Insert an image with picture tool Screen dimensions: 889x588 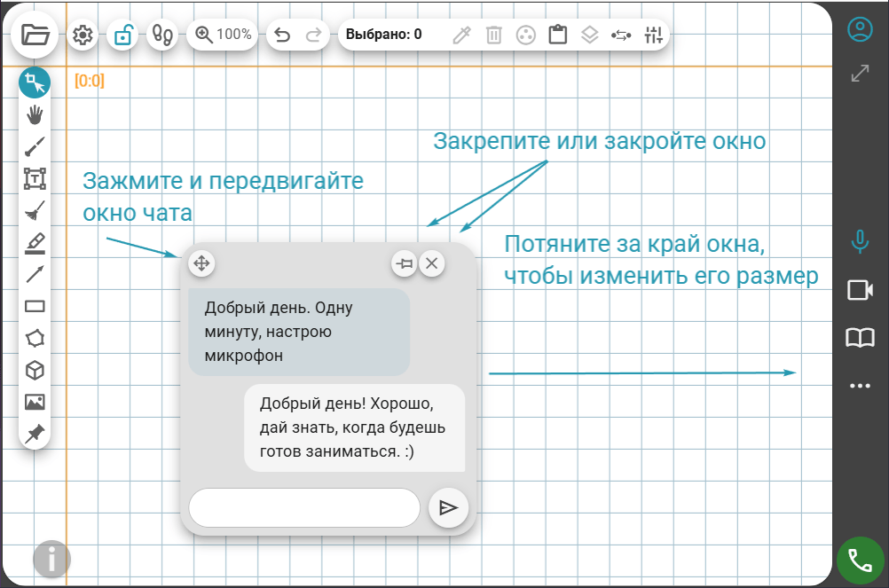[x=35, y=402]
